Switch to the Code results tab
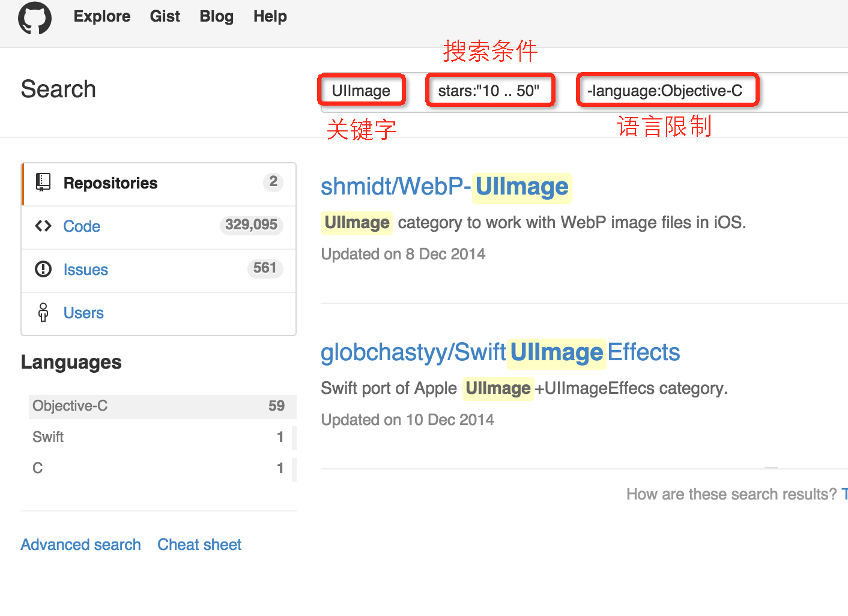The width and height of the screenshot is (848, 616). [x=159, y=227]
